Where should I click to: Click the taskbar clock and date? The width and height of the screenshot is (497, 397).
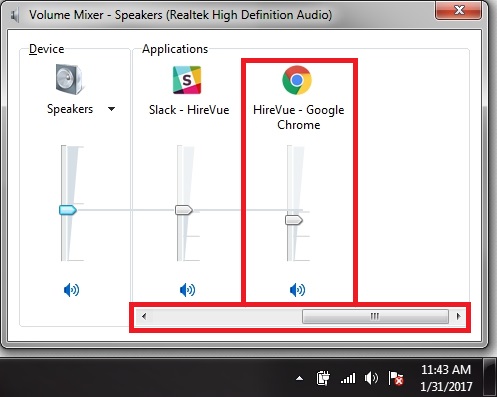(446, 378)
